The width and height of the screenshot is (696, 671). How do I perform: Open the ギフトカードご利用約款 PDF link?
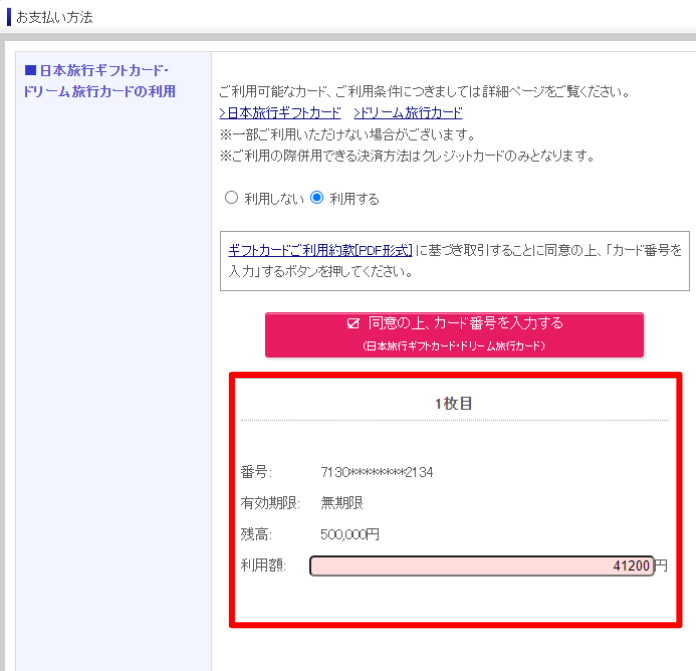tap(320, 250)
